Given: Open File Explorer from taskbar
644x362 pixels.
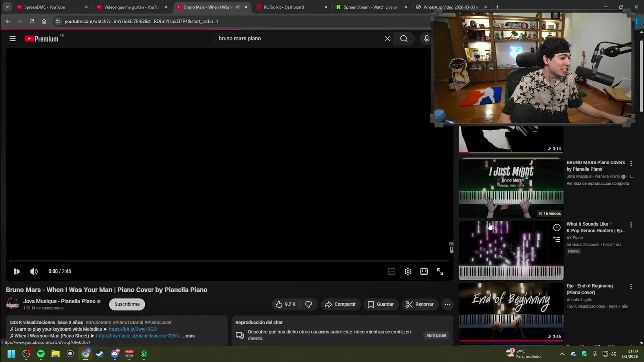Looking at the screenshot, I should [x=56, y=354].
